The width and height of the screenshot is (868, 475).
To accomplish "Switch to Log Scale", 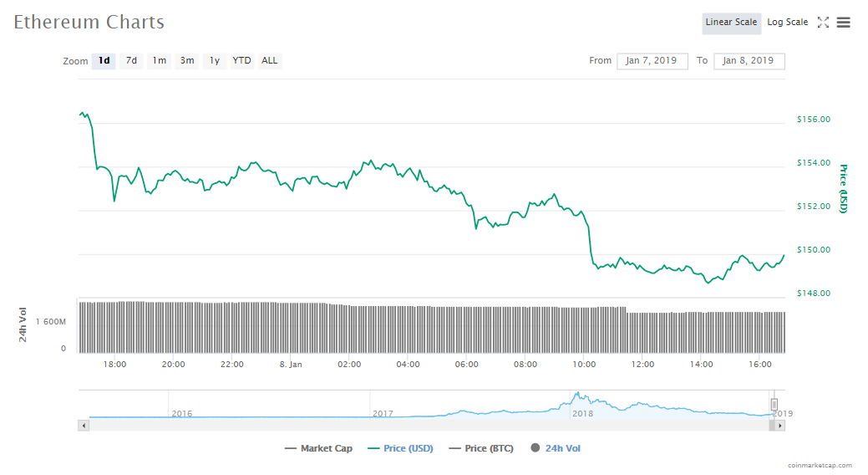I will pyautogui.click(x=788, y=23).
